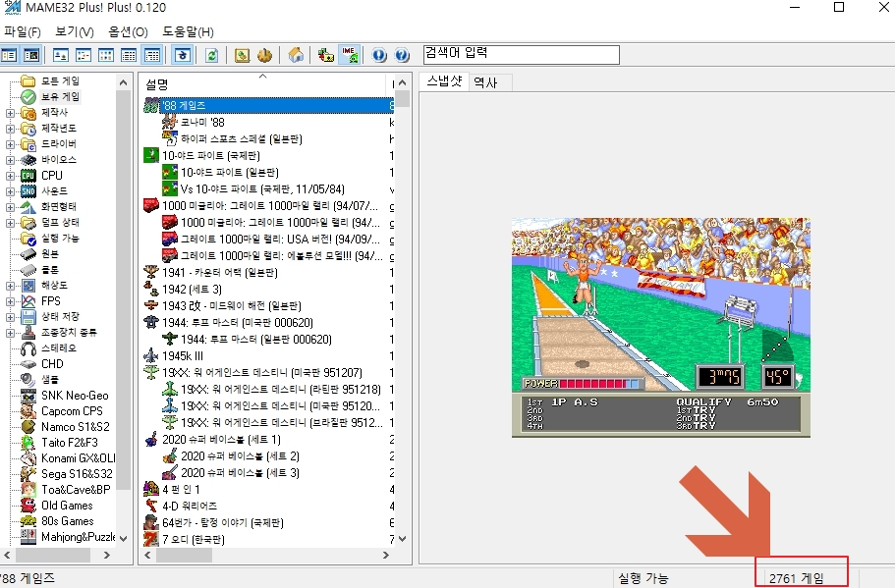Viewport: 895px width, 588px height.
Task: Switch to list view
Action: click(106, 55)
